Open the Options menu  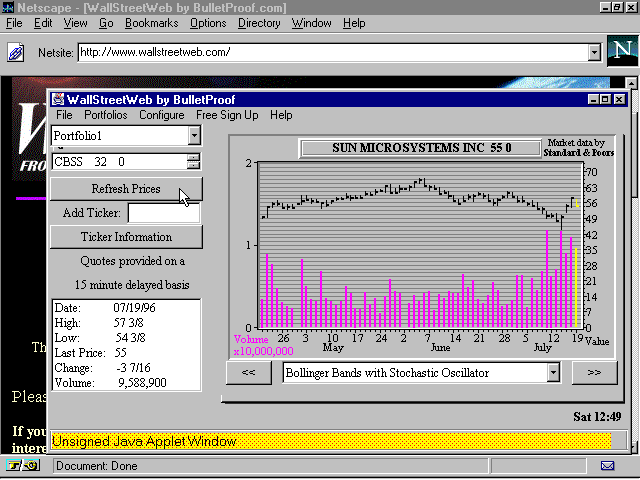208,23
